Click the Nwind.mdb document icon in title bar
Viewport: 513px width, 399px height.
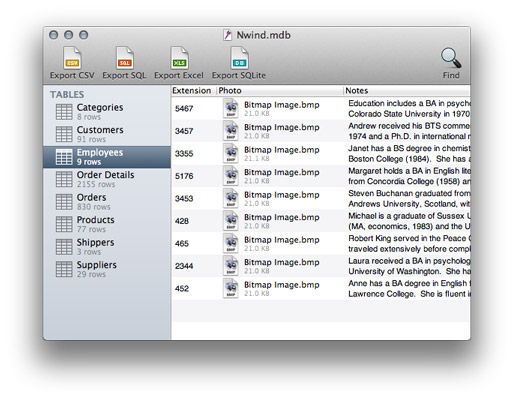pyautogui.click(x=227, y=35)
